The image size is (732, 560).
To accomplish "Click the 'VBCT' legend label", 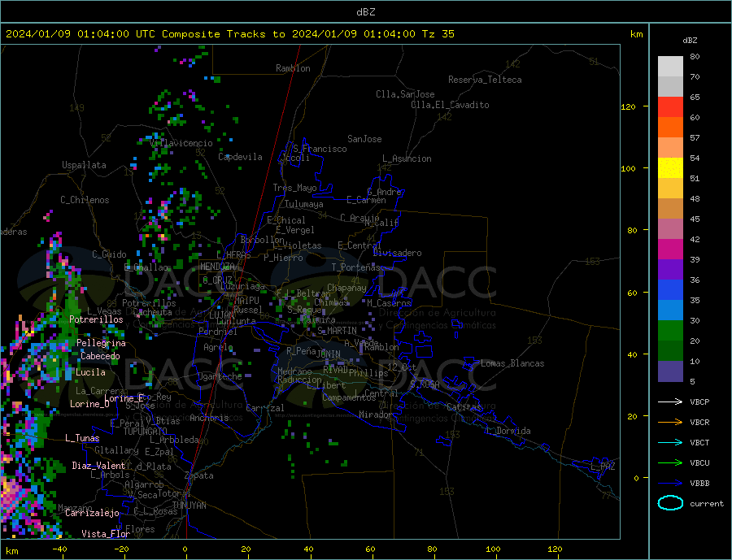I will pyautogui.click(x=699, y=442).
